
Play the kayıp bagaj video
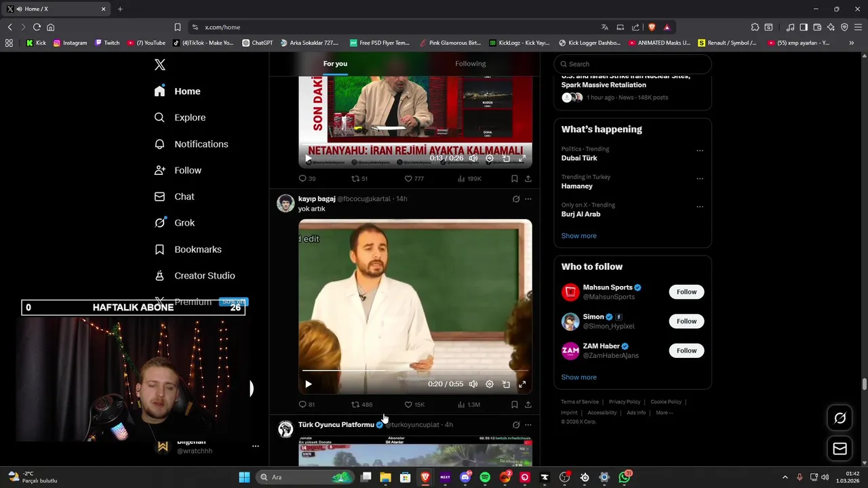(x=309, y=384)
